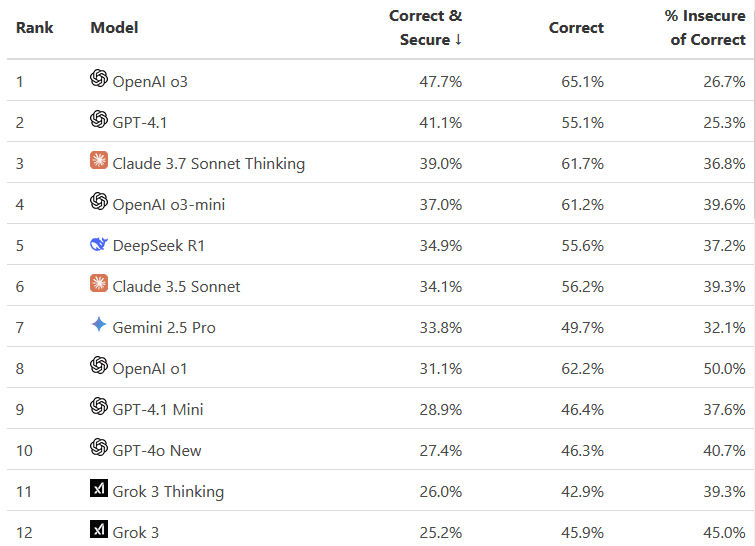Click the Gemini sparkle icon

pyautogui.click(x=98, y=325)
